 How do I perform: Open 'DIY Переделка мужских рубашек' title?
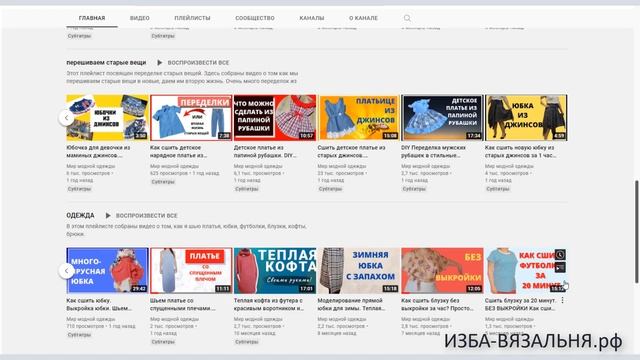[x=433, y=151]
